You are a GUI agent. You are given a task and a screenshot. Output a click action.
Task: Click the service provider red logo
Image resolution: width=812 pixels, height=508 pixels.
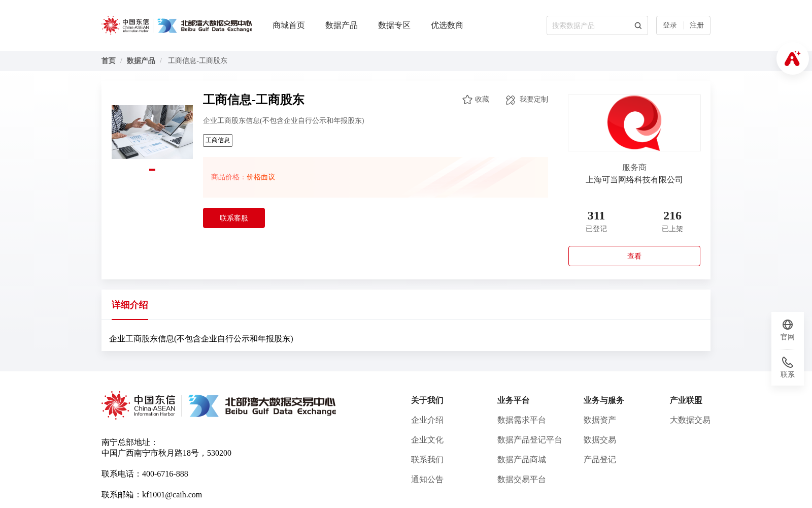[x=634, y=123]
